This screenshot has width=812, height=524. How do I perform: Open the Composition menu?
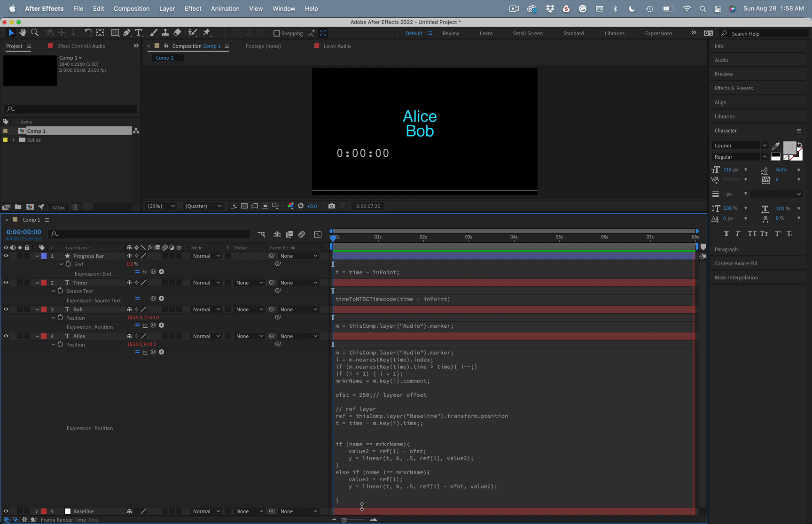(x=132, y=8)
